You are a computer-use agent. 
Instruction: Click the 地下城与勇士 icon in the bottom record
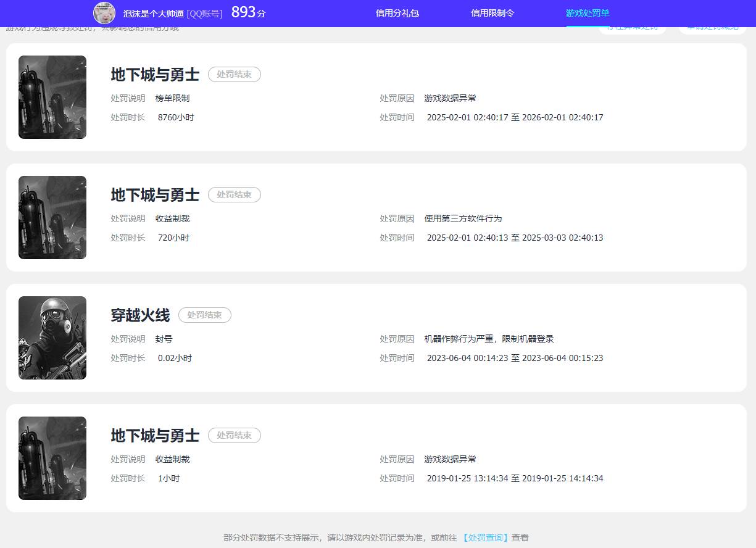[52, 458]
